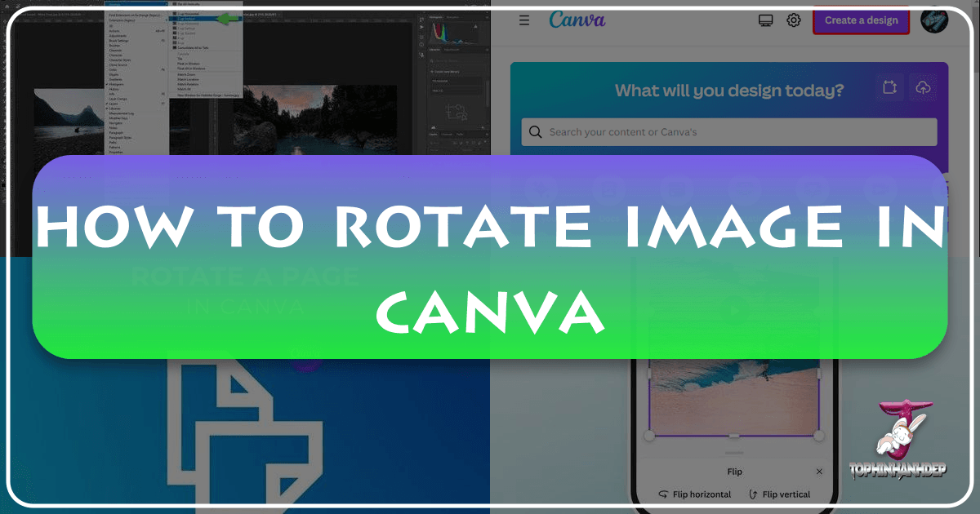980x514 pixels.
Task: Click the cloud upload icon on the design banner
Action: click(924, 87)
